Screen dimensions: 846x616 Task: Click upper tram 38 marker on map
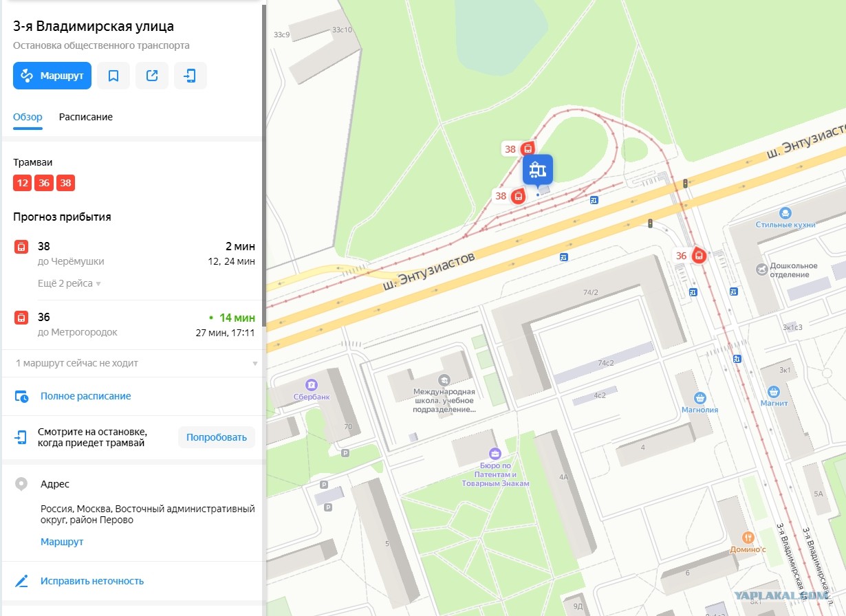(x=528, y=148)
